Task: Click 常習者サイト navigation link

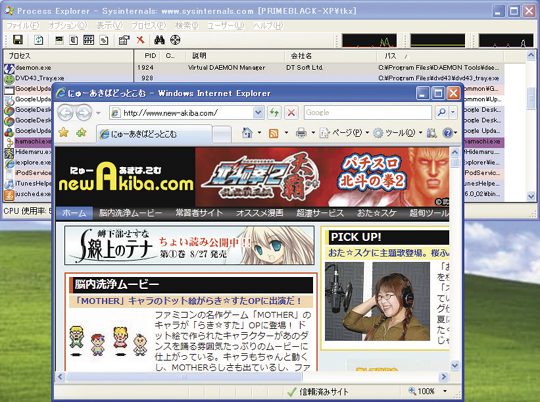Action: click(199, 213)
